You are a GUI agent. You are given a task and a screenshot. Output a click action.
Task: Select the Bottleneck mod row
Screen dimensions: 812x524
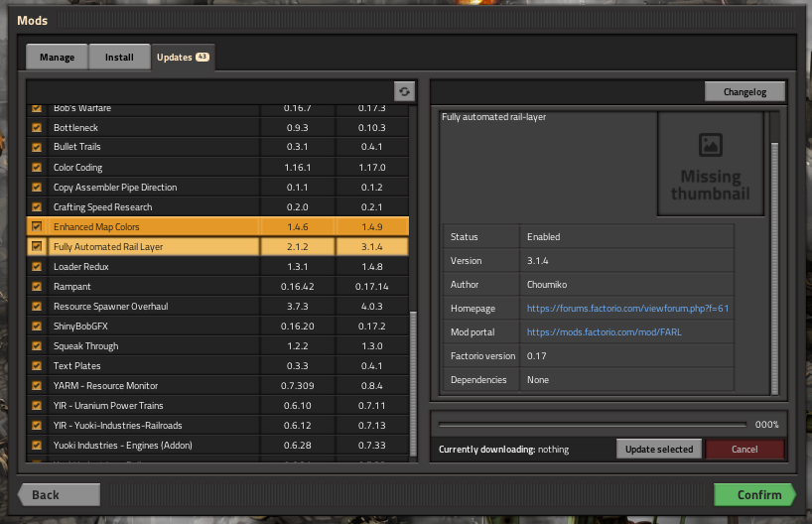pyautogui.click(x=217, y=127)
